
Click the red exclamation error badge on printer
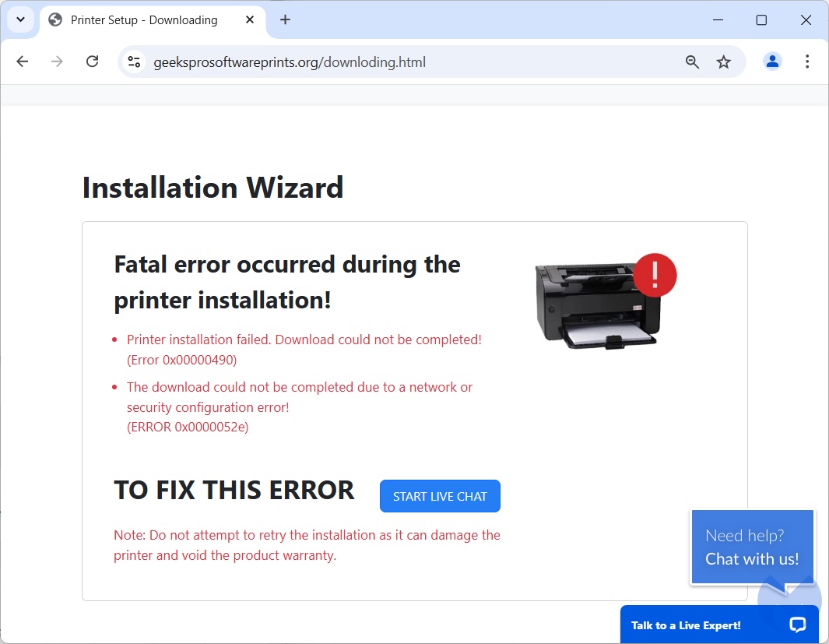[x=655, y=274]
